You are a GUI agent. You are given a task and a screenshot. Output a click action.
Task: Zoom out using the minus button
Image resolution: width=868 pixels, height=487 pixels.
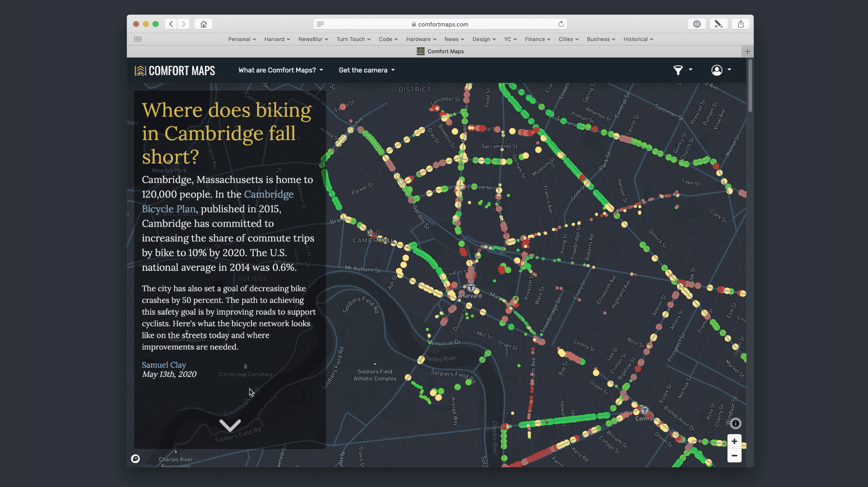pos(734,456)
